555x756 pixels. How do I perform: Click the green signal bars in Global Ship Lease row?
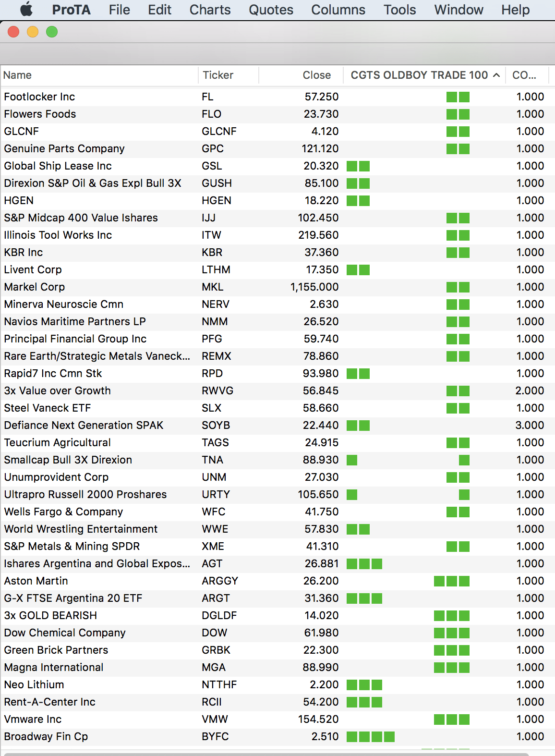tap(358, 166)
